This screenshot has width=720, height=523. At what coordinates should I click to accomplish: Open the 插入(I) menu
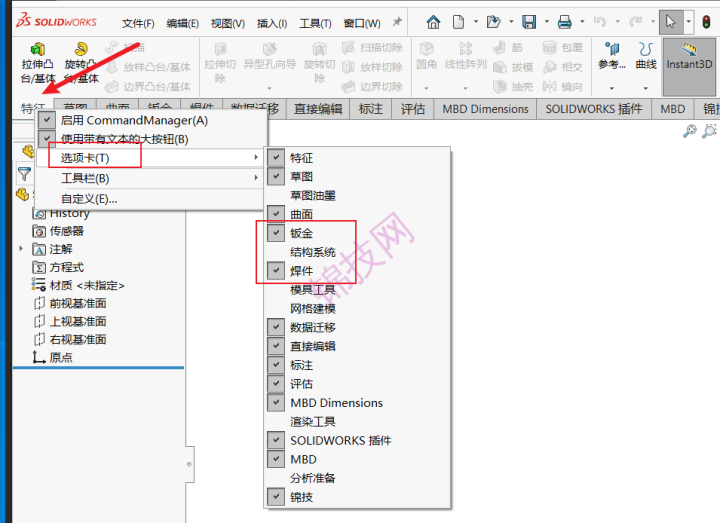tap(272, 23)
